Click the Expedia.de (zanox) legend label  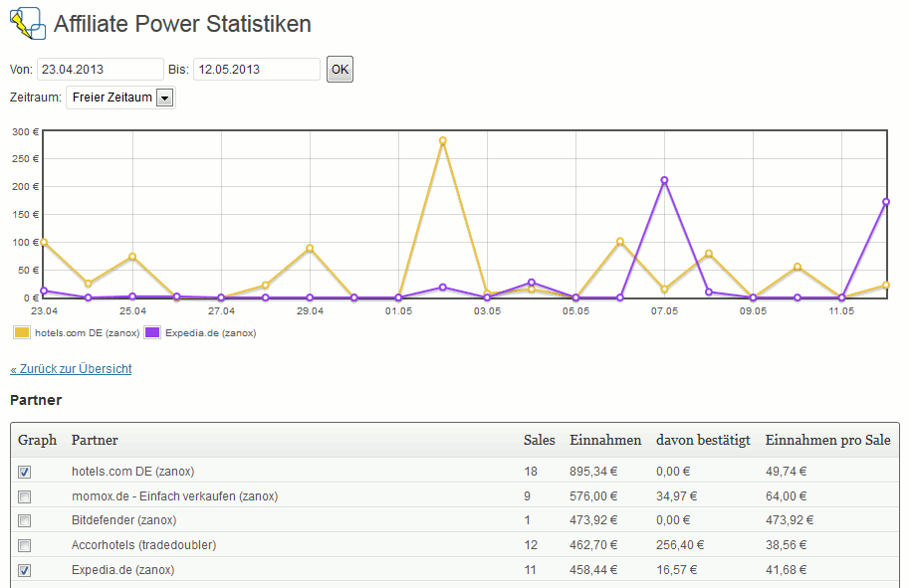211,333
